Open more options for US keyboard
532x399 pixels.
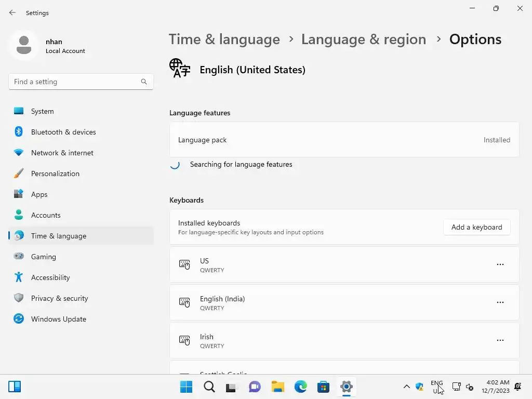coord(500,264)
